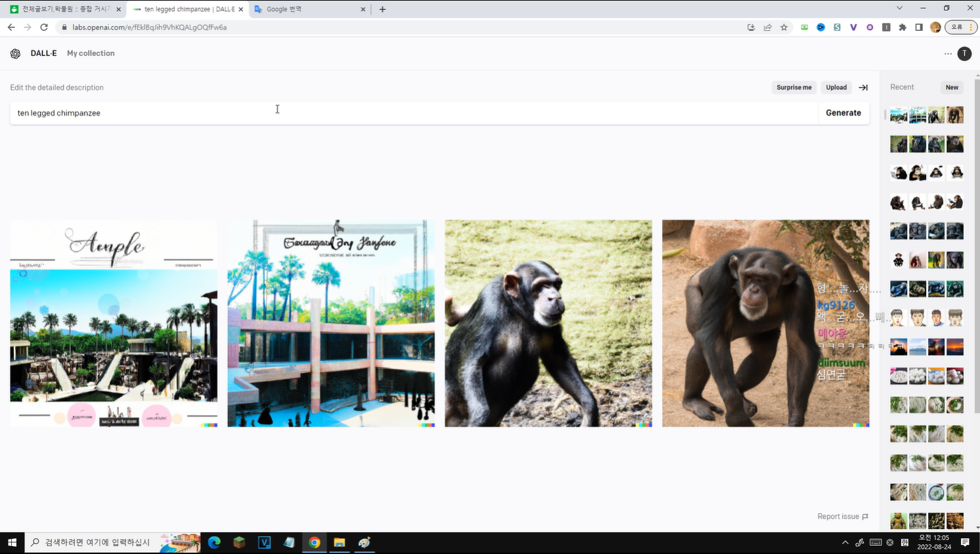Screen dimensions: 980x554
Task: Bookmark this page with the star icon
Action: [784, 28]
